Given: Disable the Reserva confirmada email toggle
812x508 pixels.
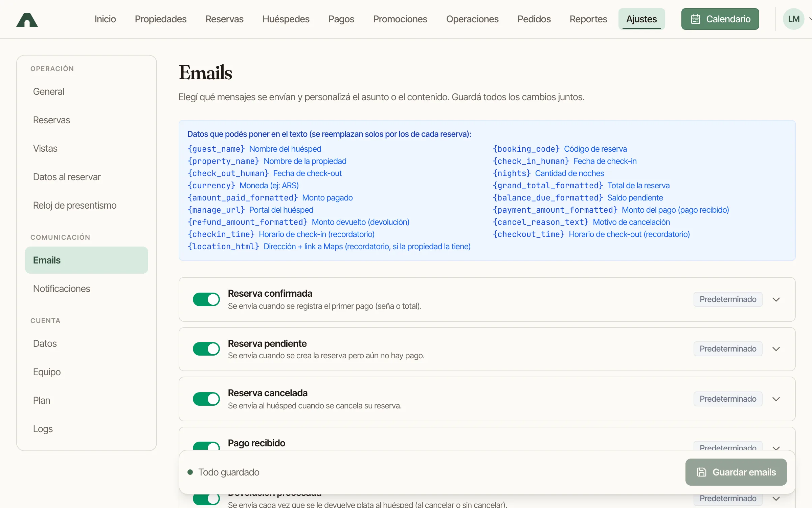Looking at the screenshot, I should point(206,299).
